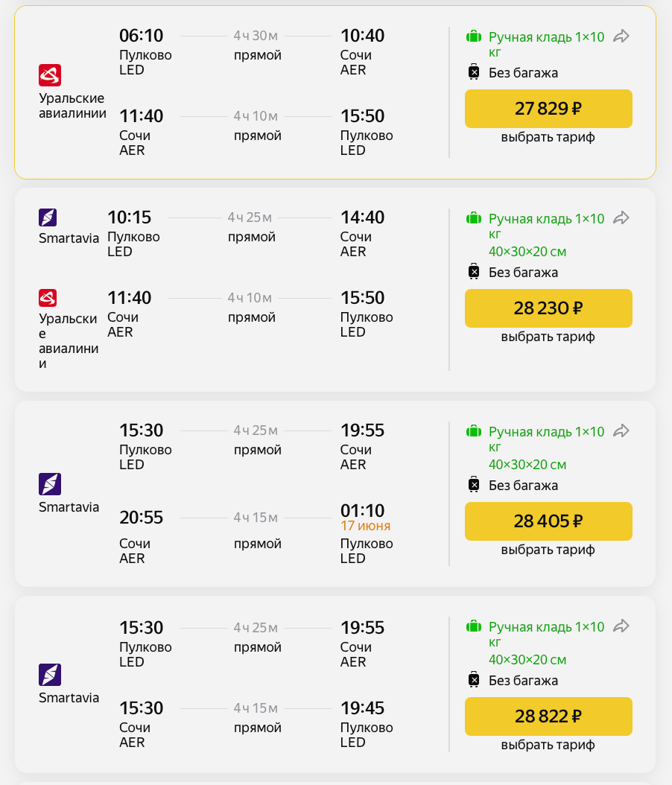Pick the 28 822 ₽ fare button
Viewport: 672px width, 785px height.
point(548,716)
